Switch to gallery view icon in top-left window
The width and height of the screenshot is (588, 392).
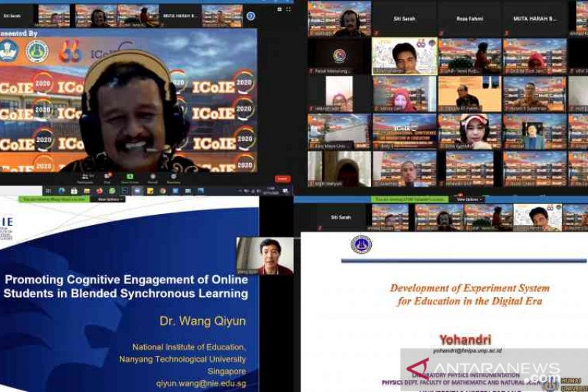pos(279,10)
